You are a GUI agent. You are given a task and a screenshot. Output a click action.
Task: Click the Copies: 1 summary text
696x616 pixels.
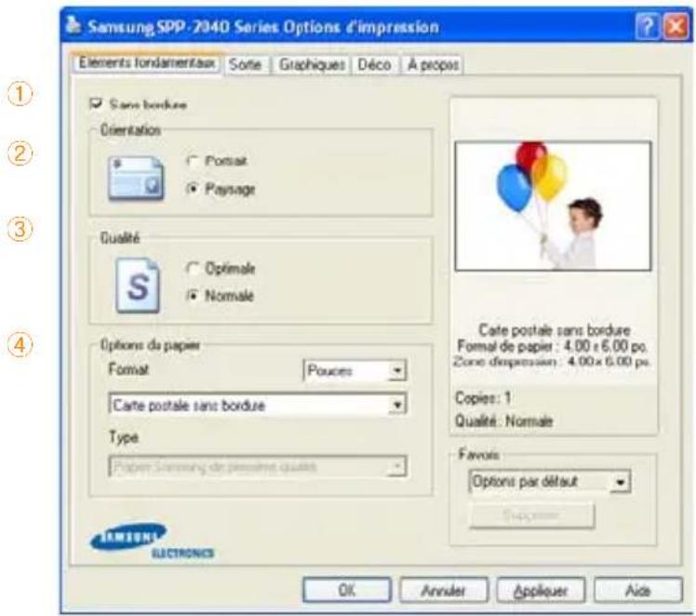[x=483, y=398]
